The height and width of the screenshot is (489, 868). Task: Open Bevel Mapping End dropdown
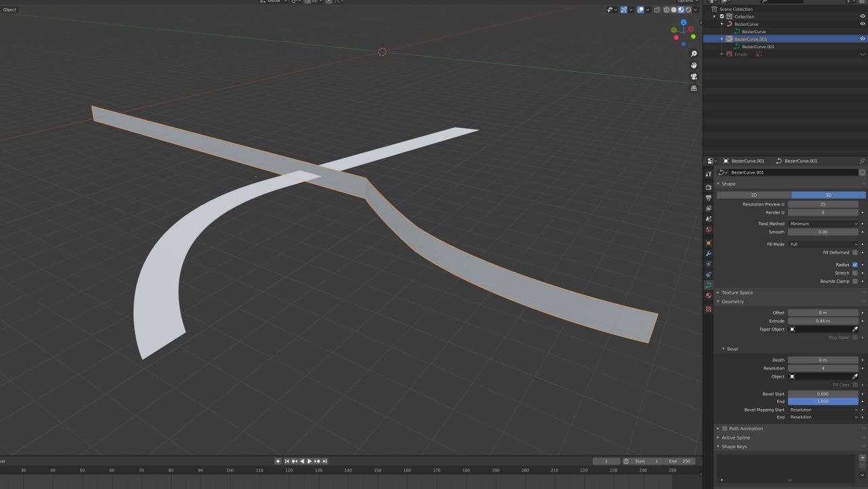pos(823,417)
